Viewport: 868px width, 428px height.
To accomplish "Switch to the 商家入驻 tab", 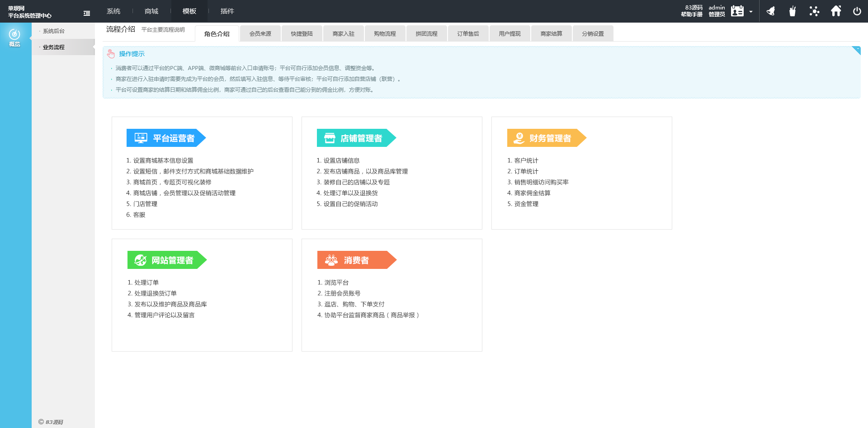I will click(x=344, y=34).
